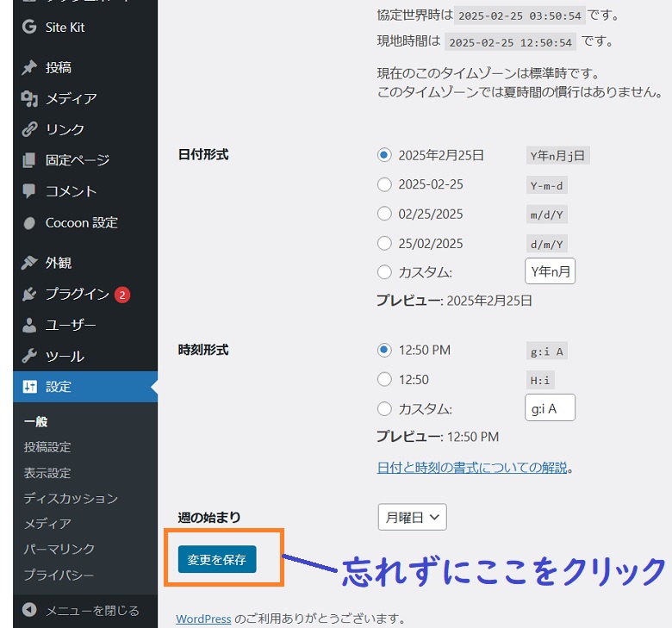
Task: Go to 表示設定 submenu
Action: pyautogui.click(x=47, y=473)
